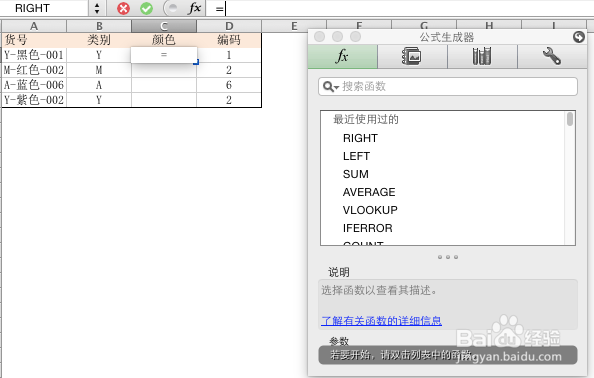Switch to fx Formula Builder tab

pyautogui.click(x=342, y=56)
